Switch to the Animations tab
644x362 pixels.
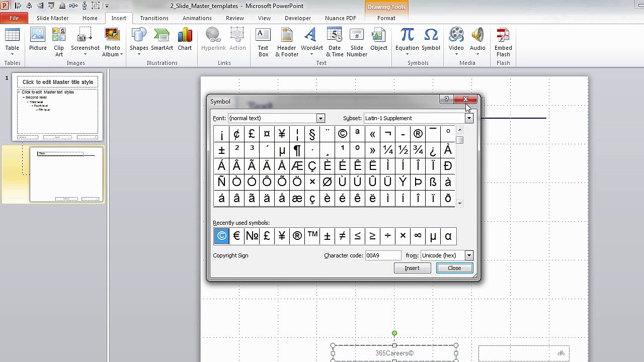coord(197,18)
